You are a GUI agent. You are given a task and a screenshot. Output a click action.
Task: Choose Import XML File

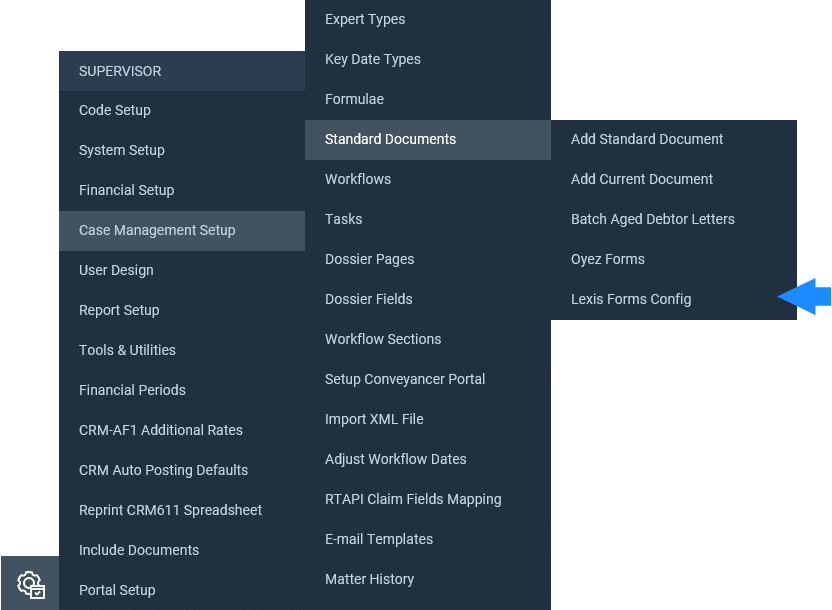pos(428,419)
